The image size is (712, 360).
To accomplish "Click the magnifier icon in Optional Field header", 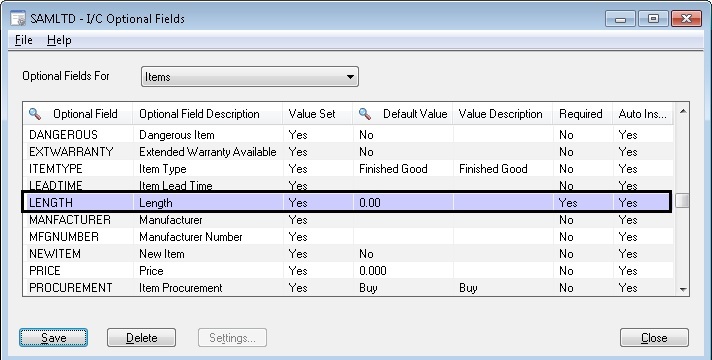I will pos(35,113).
